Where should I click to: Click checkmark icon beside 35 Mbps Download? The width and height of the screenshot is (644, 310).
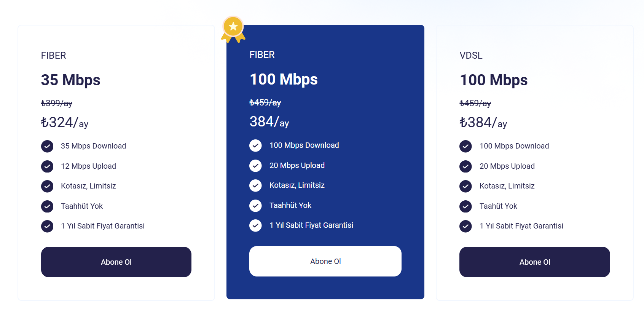[47, 146]
